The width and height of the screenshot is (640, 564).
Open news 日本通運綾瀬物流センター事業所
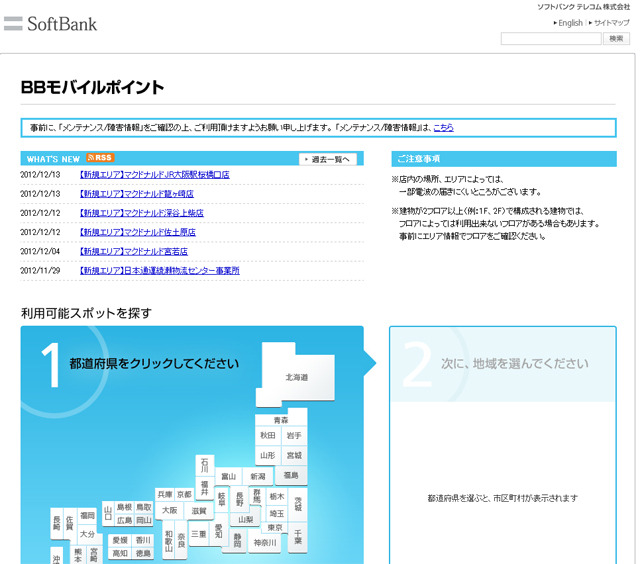[x=160, y=271]
